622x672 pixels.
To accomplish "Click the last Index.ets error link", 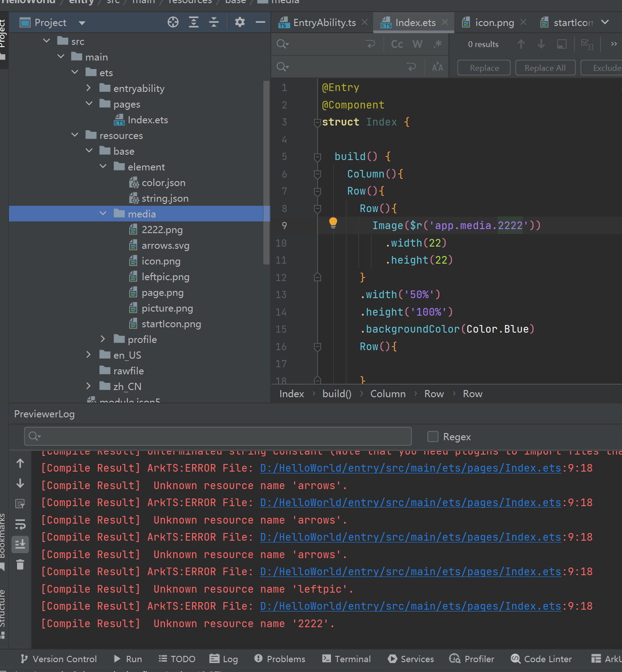I will pos(410,606).
